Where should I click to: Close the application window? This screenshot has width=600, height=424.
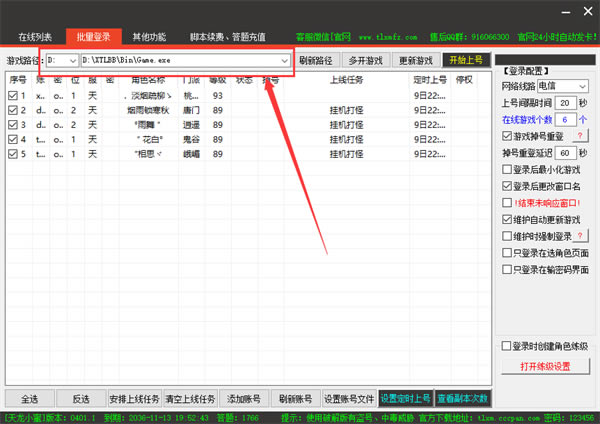pos(580,13)
